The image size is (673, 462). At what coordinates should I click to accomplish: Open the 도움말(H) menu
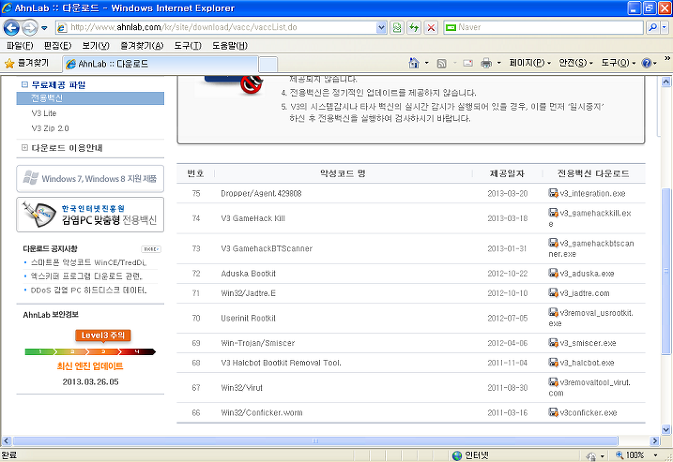(x=230, y=46)
